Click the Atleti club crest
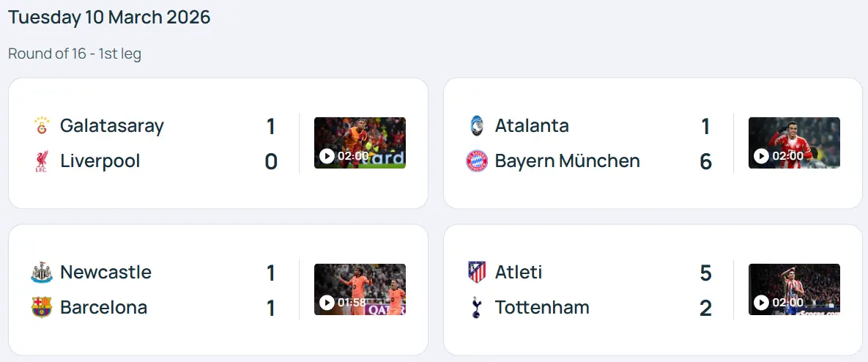Screen dimensions: 868x362 [x=477, y=273]
